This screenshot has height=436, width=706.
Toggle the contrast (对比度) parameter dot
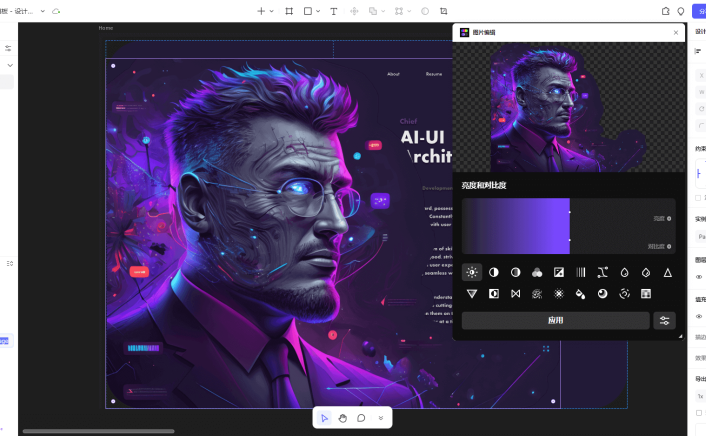[669, 246]
